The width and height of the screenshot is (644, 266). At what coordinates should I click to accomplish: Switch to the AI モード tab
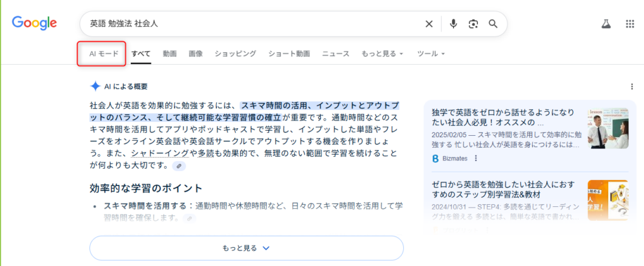pyautogui.click(x=101, y=54)
